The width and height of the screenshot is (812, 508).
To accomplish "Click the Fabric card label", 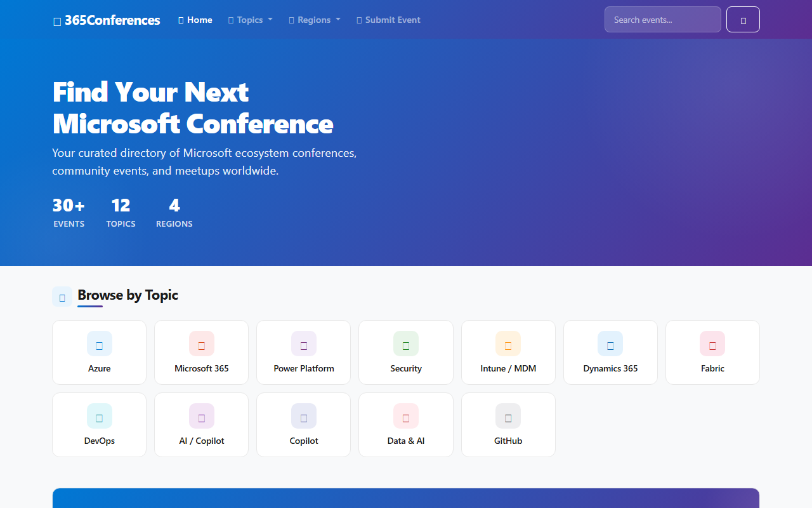I will pos(712,368).
